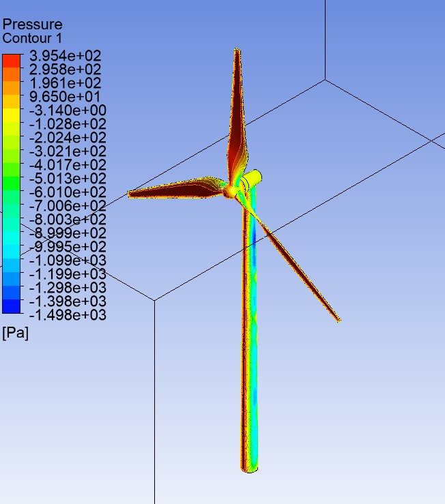Click the legend value -1.398e+03
445x504 pixels.
(68, 301)
